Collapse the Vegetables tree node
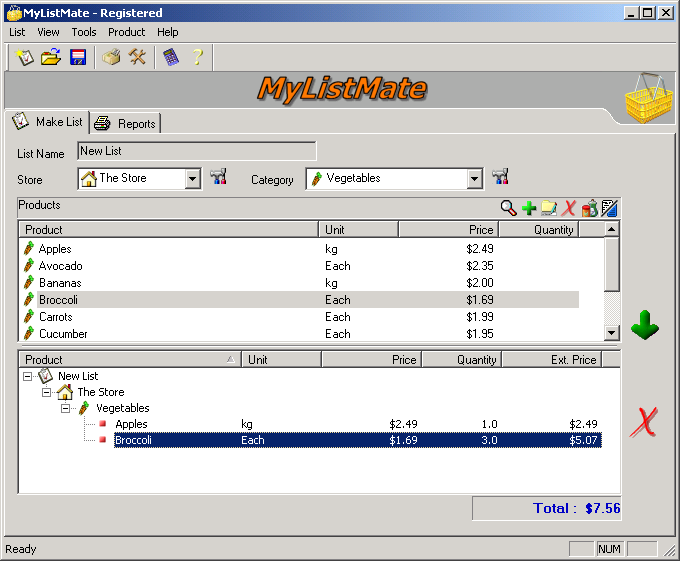The width and height of the screenshot is (680, 561). 65,408
